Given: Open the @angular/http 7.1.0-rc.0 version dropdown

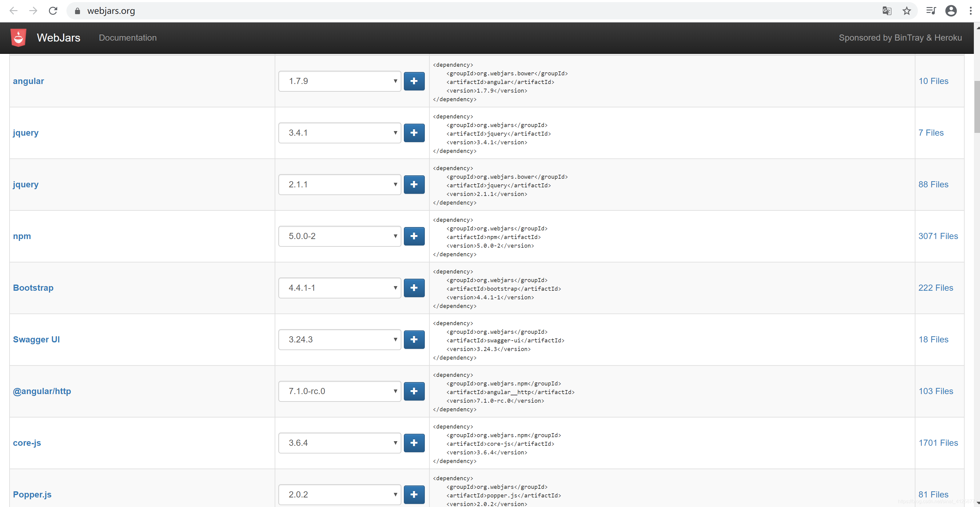Looking at the screenshot, I should pyautogui.click(x=339, y=391).
